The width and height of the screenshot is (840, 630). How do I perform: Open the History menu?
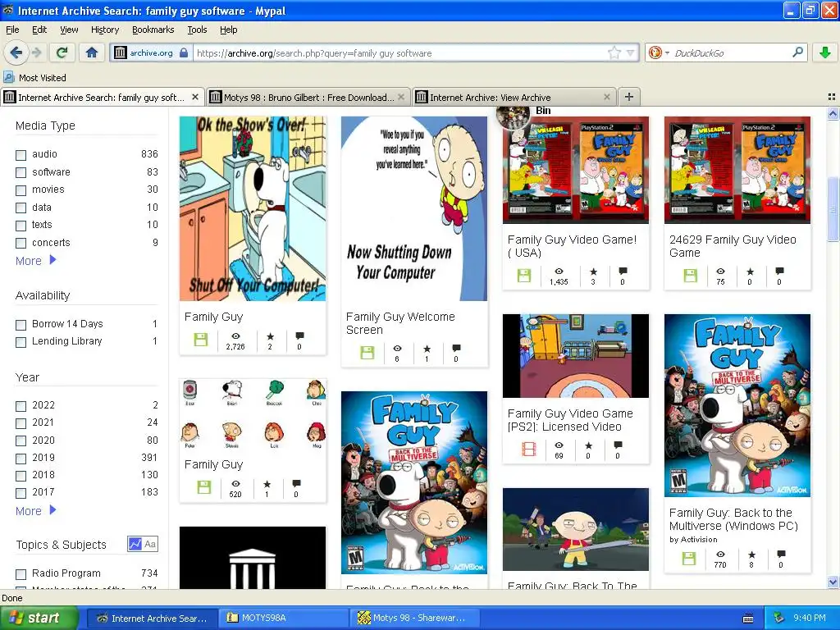click(105, 30)
